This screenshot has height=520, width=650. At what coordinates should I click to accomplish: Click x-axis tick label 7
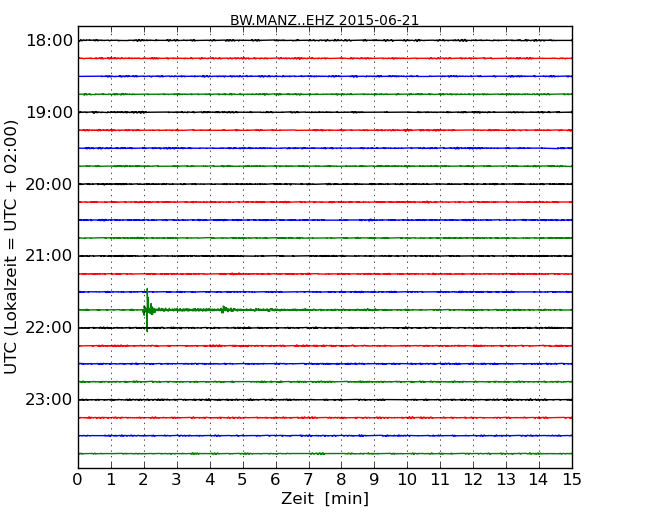pos(308,480)
